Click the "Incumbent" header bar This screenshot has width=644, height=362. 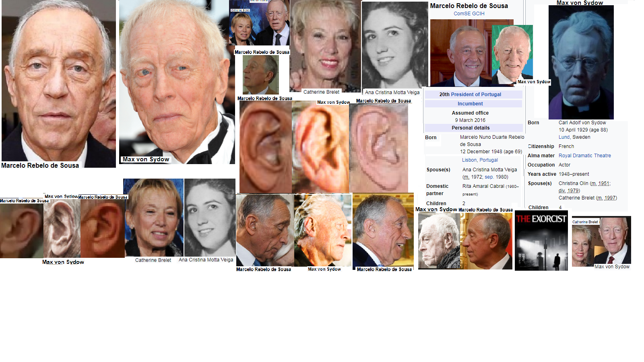point(470,104)
